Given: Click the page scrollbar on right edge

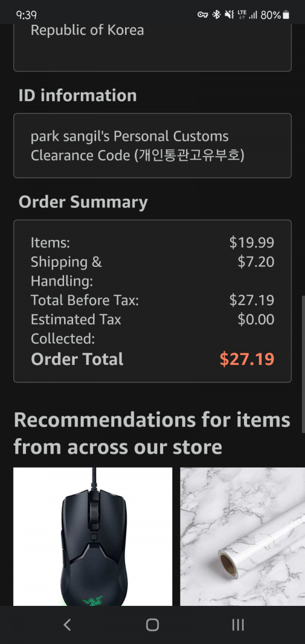Looking at the screenshot, I should pyautogui.click(x=303, y=363).
